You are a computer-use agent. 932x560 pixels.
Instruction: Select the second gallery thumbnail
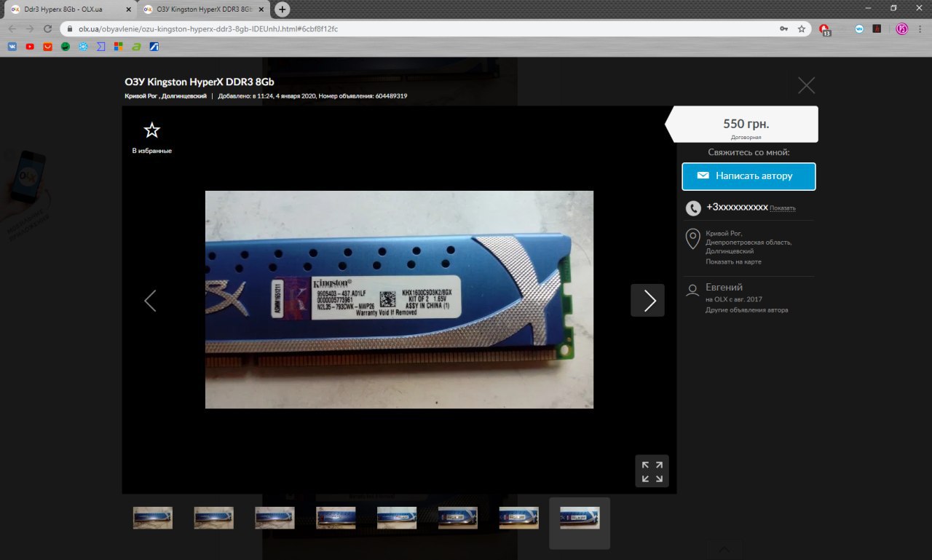[x=214, y=518]
